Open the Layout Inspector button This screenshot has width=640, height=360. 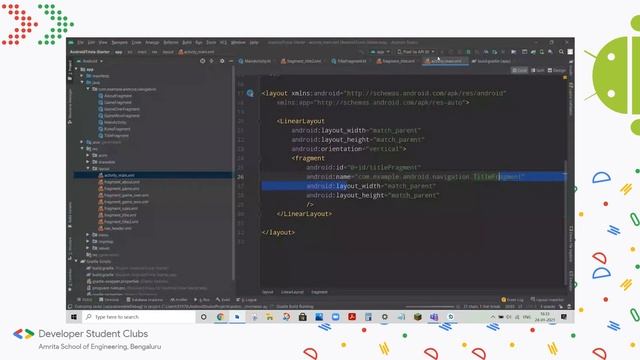(x=547, y=300)
